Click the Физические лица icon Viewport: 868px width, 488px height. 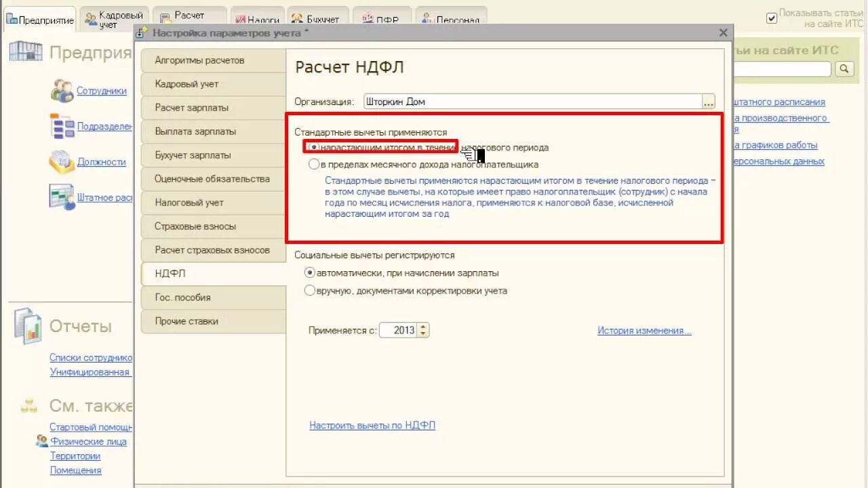(x=42, y=441)
